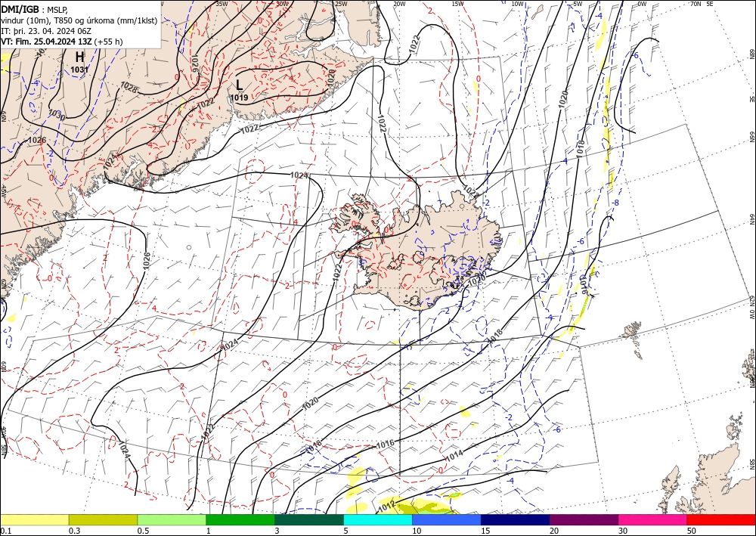
Task: Click the navy 15 mm legend swatch
Action: [x=516, y=519]
